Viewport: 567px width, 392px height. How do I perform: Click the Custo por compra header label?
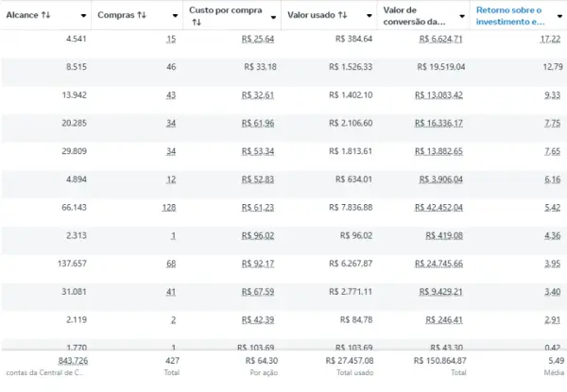[225, 10]
